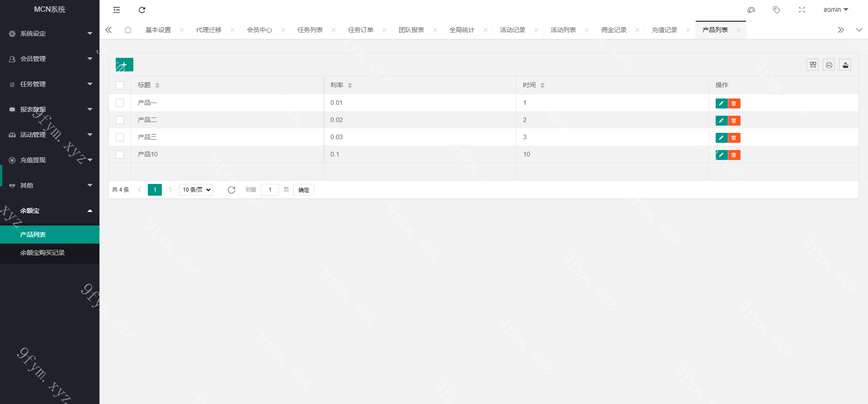Sort by 时间 column arrows

click(x=542, y=85)
